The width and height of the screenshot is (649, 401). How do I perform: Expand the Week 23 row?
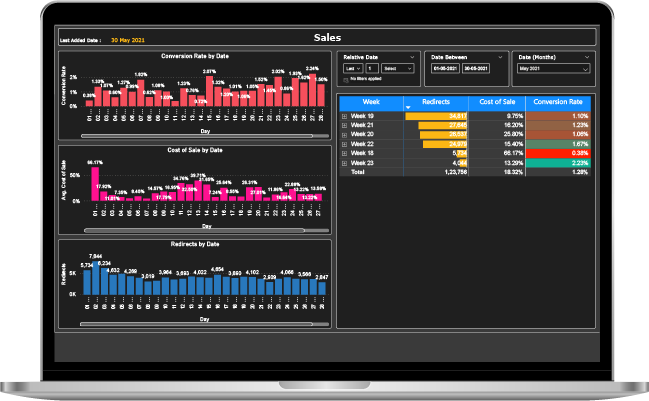click(x=344, y=163)
